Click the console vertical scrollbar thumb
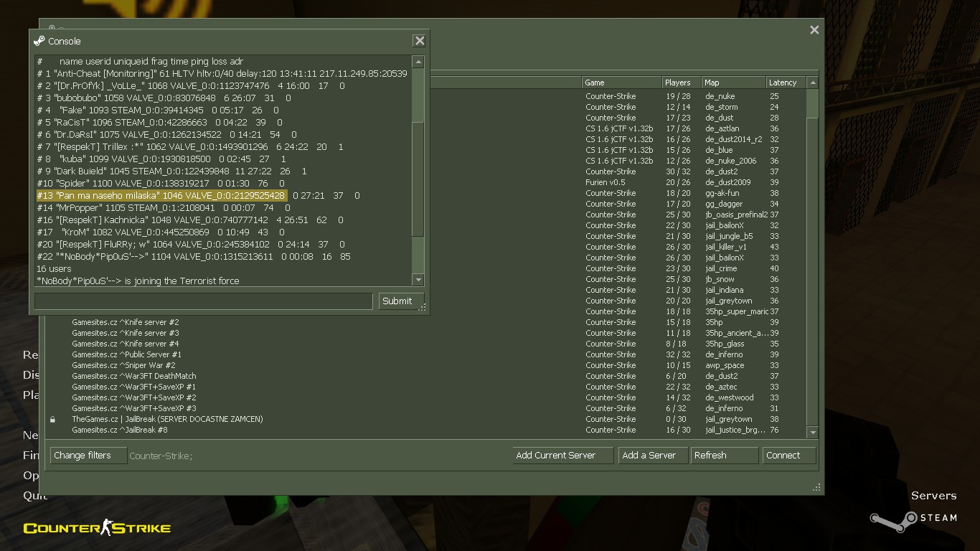Image resolution: width=980 pixels, height=551 pixels. point(418,178)
